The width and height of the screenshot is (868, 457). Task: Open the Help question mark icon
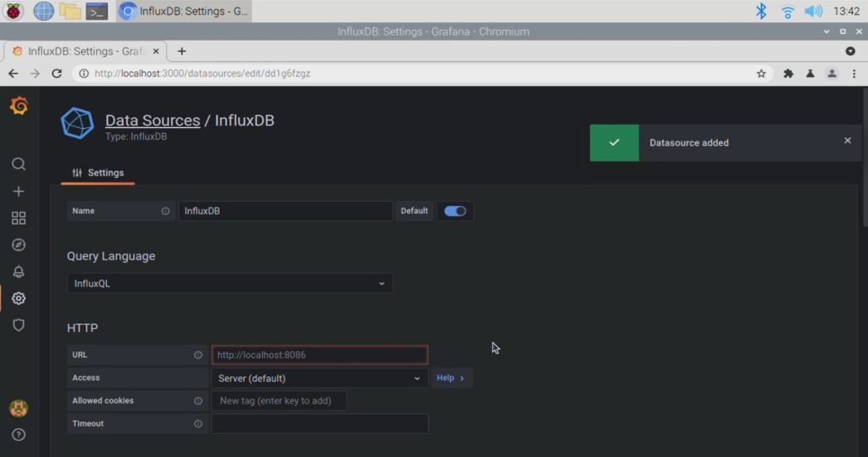click(x=19, y=435)
